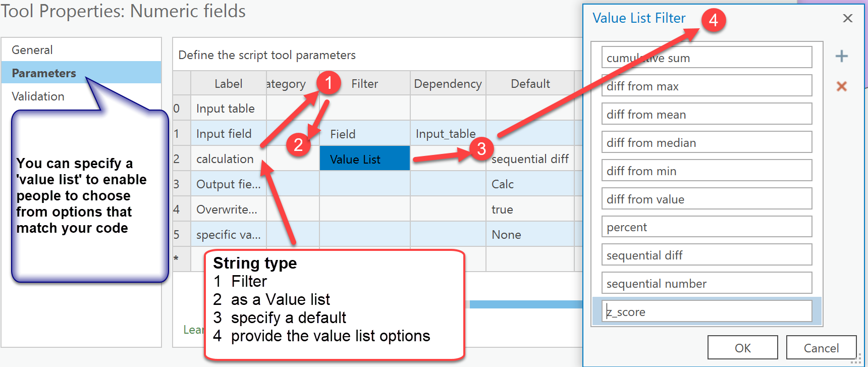Select the 'percent' value entry

point(707,227)
